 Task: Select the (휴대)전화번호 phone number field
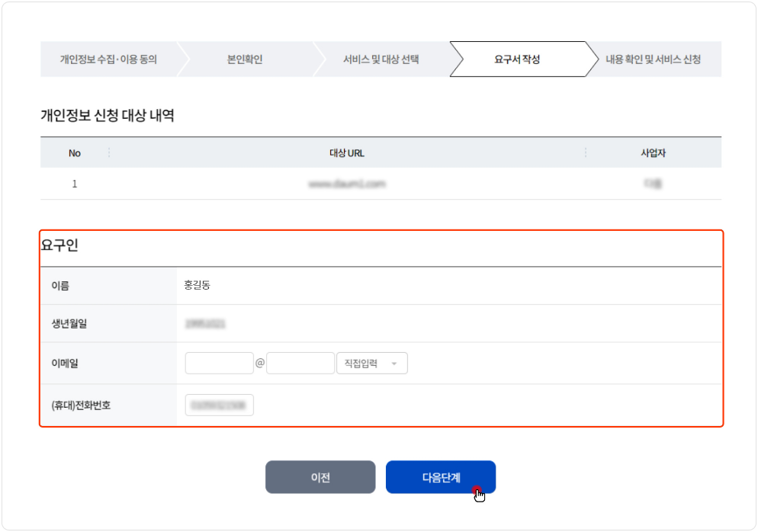pyautogui.click(x=219, y=405)
